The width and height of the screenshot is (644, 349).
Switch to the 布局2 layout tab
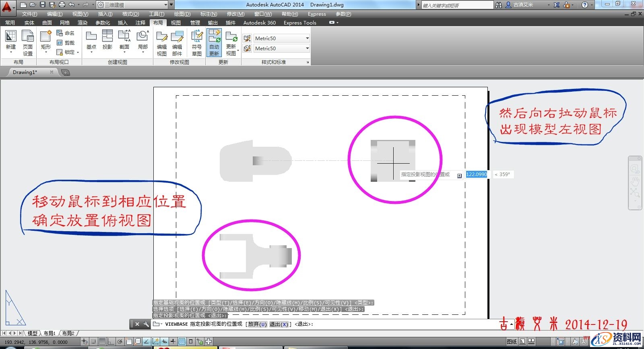[x=68, y=333]
